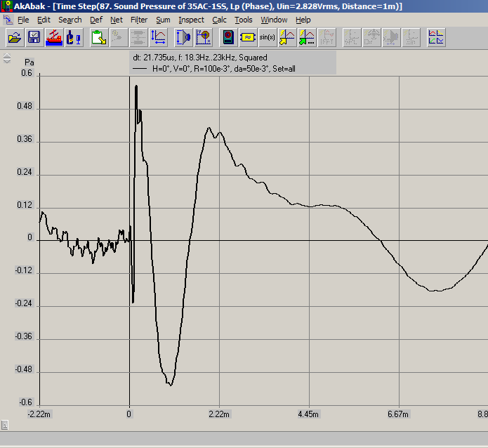Click the small info icon at bottom-left

point(5,425)
